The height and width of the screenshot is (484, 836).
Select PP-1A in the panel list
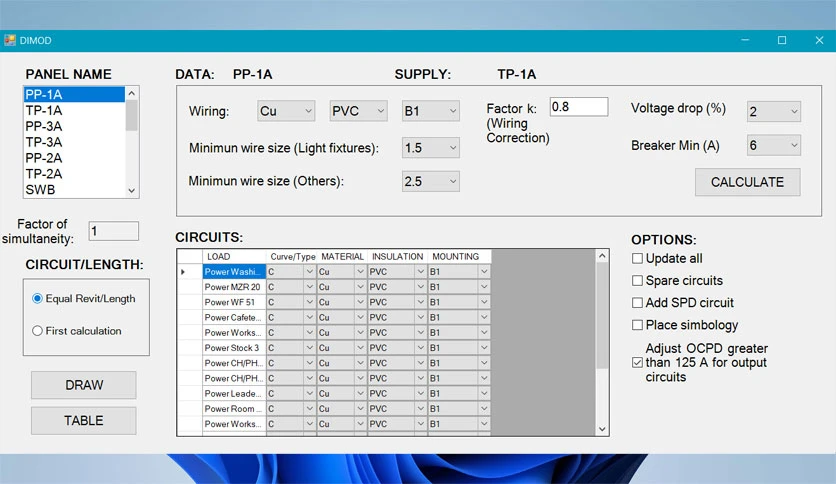click(x=74, y=94)
